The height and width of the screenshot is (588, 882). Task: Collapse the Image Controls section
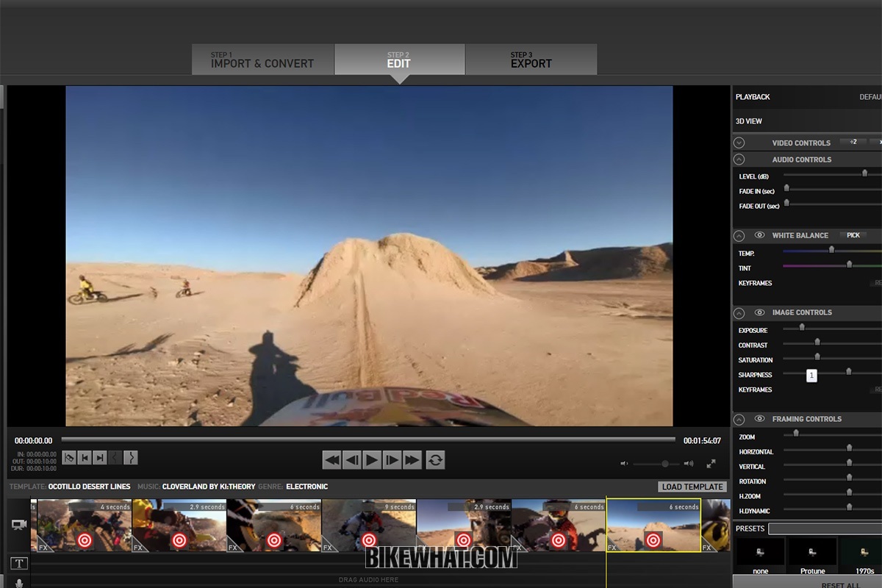coord(739,313)
